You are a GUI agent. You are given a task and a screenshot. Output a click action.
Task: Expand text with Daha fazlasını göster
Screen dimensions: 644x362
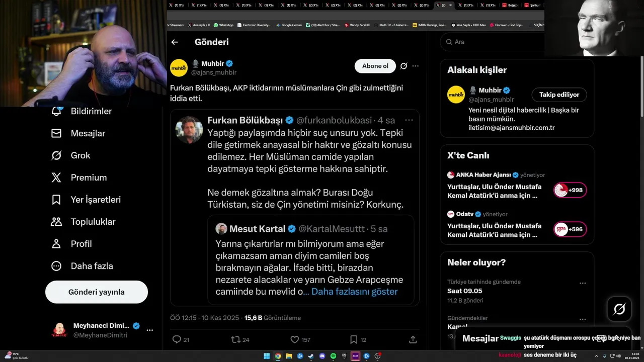[x=355, y=292]
